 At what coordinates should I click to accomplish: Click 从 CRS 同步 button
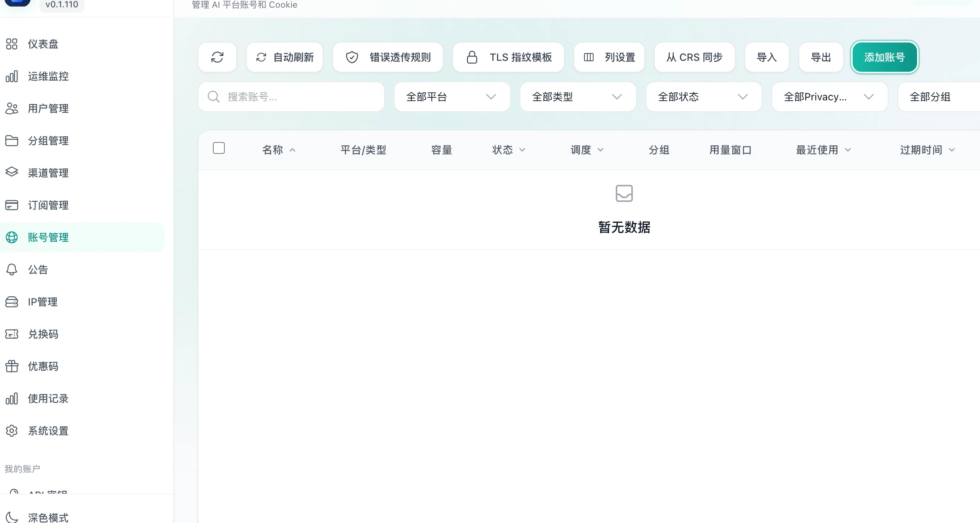(694, 57)
